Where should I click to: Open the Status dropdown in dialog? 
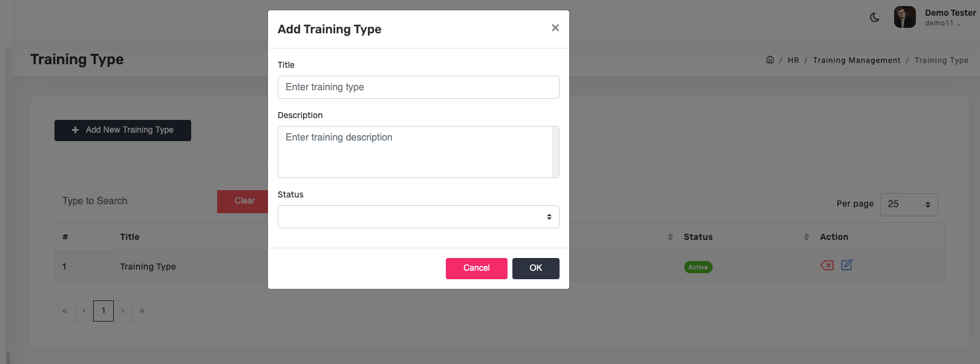[x=419, y=217]
